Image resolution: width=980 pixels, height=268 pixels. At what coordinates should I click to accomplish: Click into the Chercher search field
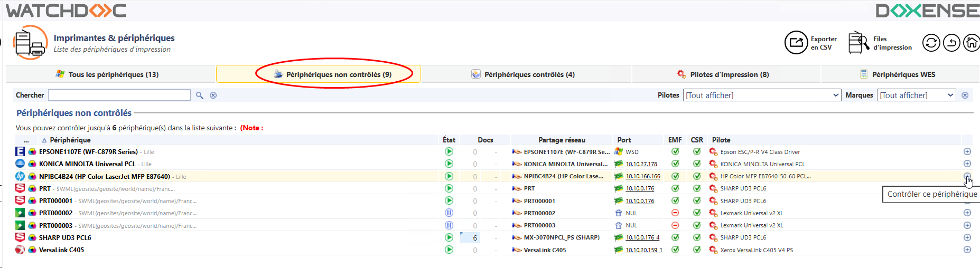[x=119, y=95]
